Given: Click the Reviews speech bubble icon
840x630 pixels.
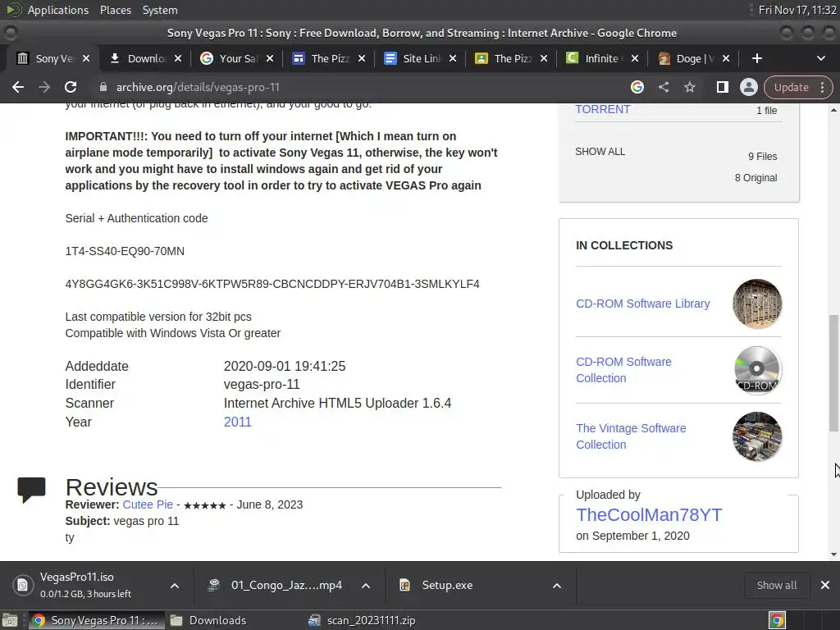Looking at the screenshot, I should tap(31, 490).
